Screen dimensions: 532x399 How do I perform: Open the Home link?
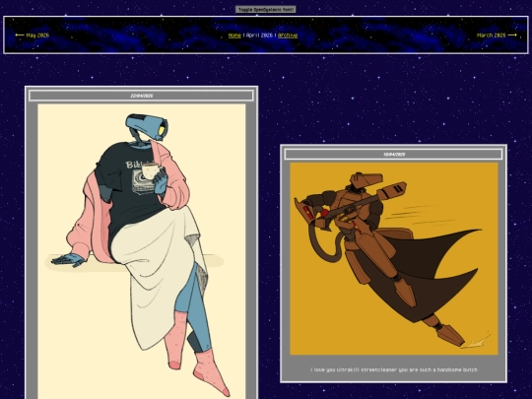234,35
